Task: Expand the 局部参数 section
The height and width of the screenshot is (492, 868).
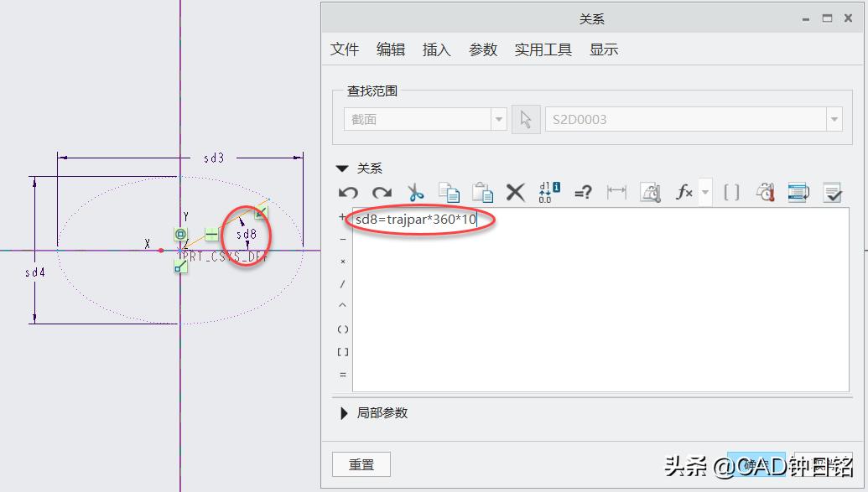Action: (344, 412)
